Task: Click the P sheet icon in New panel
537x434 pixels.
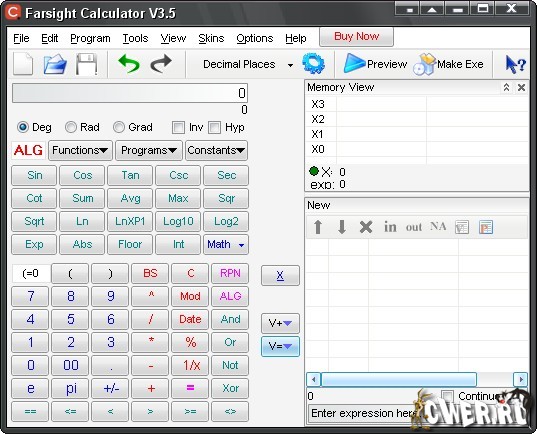Action: 486,227
